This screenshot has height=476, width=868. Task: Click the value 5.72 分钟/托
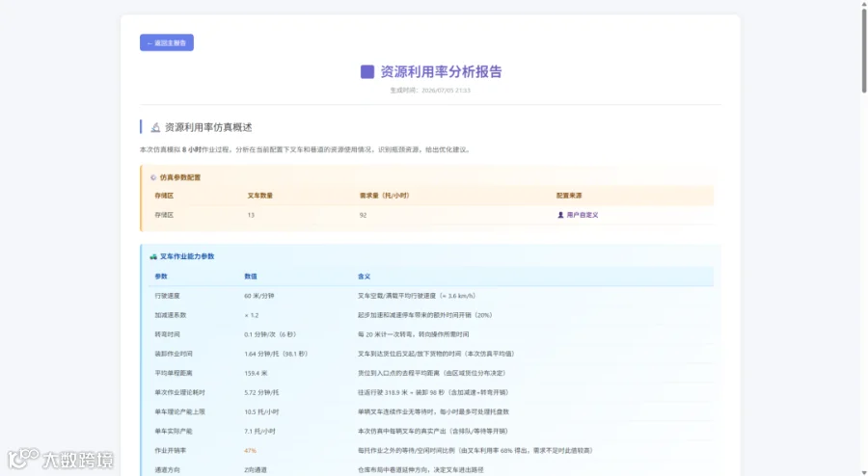point(261,392)
